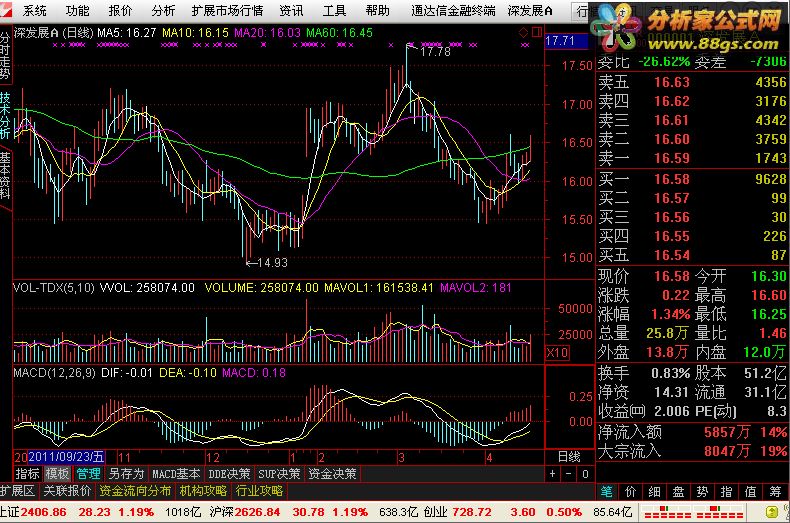
Task: Select the DDE决策 template tab
Action: pyautogui.click(x=229, y=474)
